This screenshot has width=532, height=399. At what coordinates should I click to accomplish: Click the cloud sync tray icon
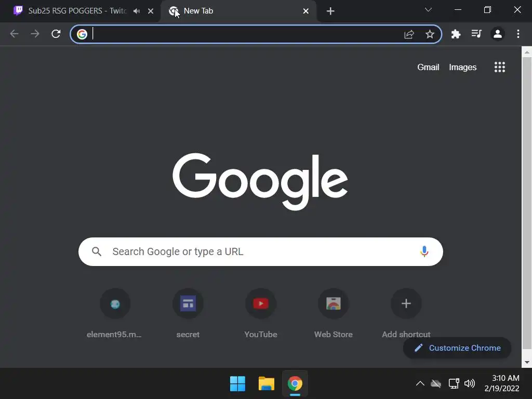point(436,384)
